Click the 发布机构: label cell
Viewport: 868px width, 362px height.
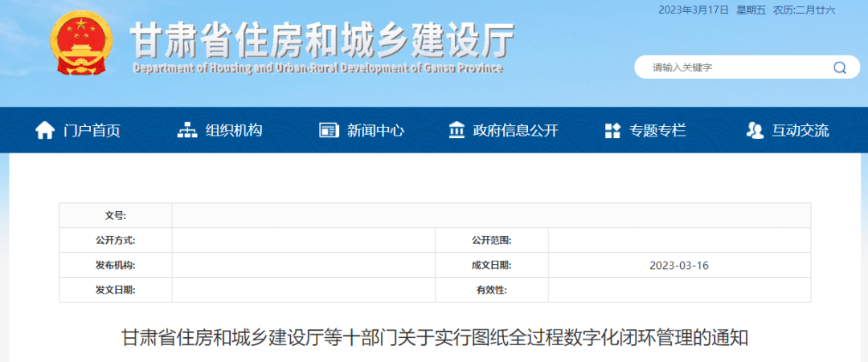pos(116,266)
